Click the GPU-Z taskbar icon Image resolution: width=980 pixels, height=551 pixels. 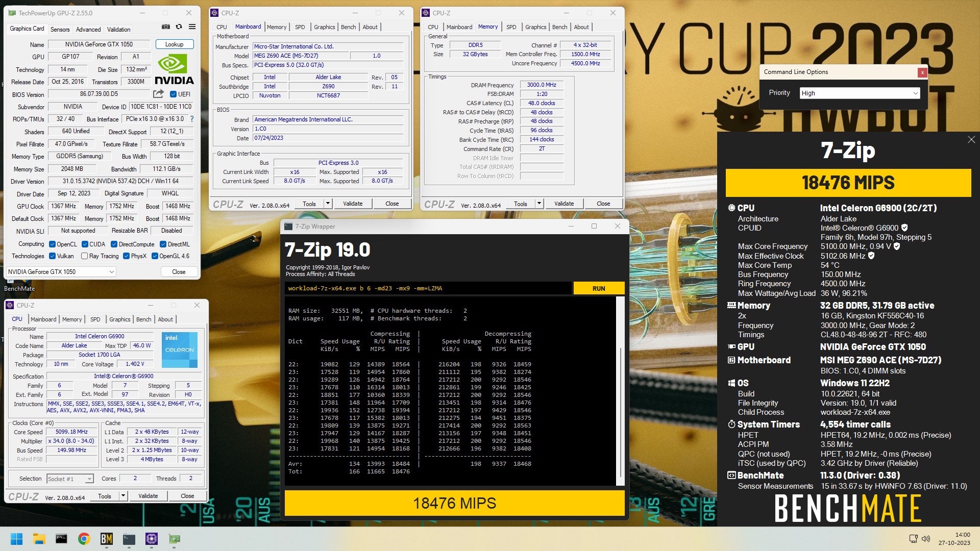[174, 539]
